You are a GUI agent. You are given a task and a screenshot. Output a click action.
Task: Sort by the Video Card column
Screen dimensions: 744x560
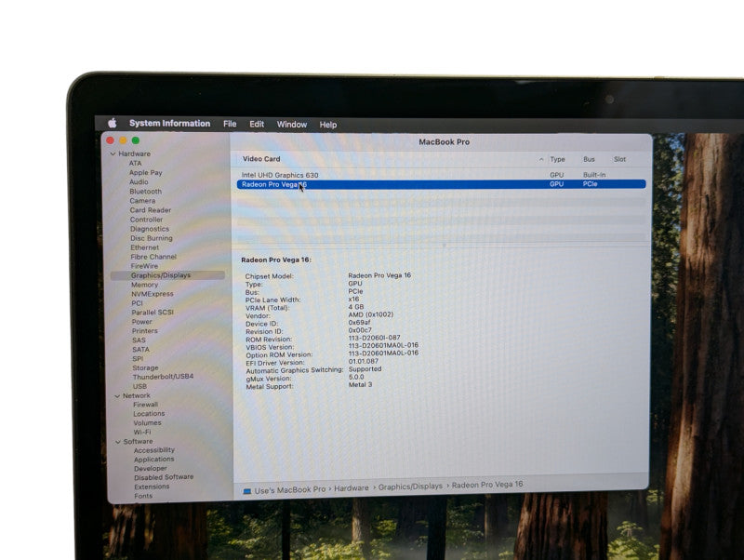pyautogui.click(x=261, y=159)
